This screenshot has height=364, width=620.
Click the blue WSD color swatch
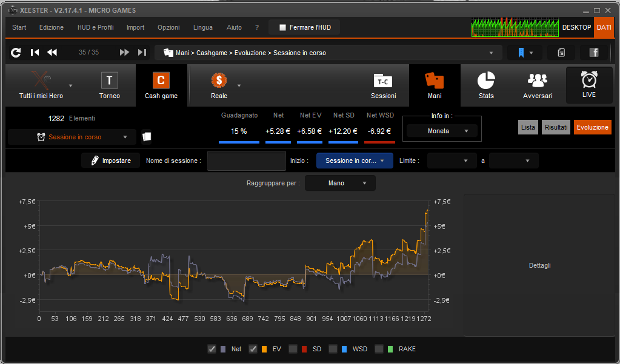click(344, 349)
